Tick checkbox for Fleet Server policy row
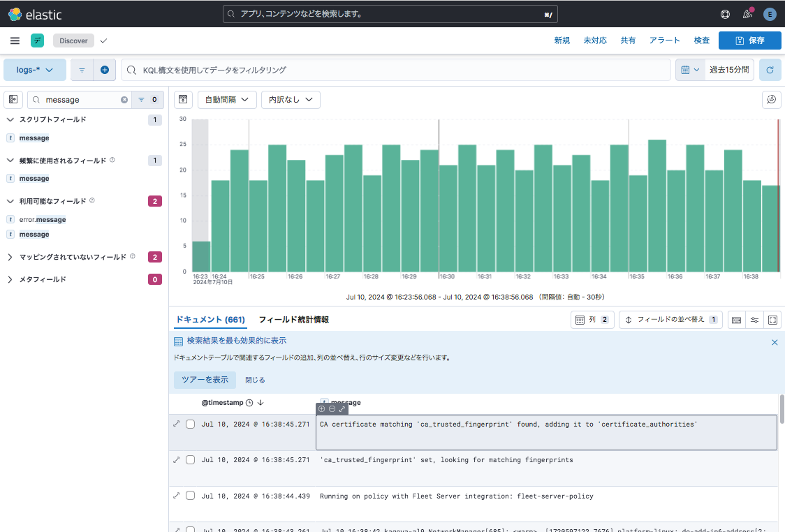 tap(191, 496)
